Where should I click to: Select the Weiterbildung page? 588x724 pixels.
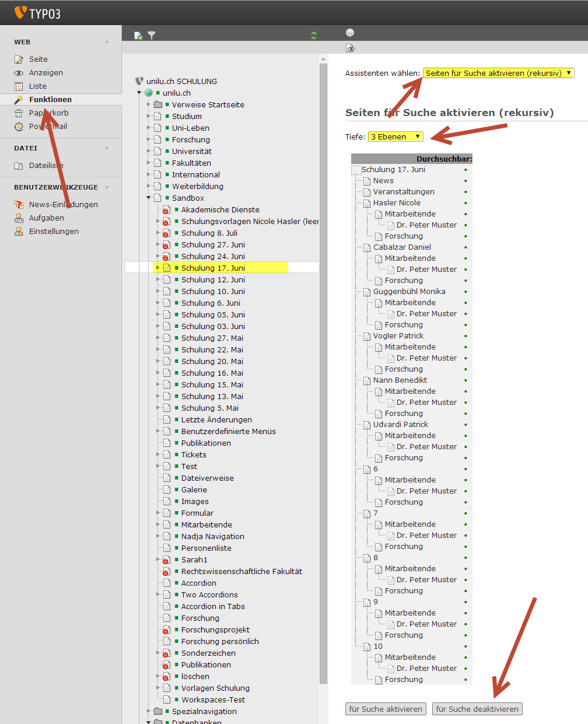[x=198, y=186]
